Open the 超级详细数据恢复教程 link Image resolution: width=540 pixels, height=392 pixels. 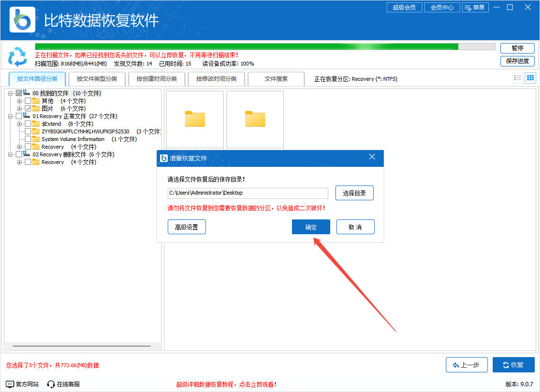click(226, 384)
